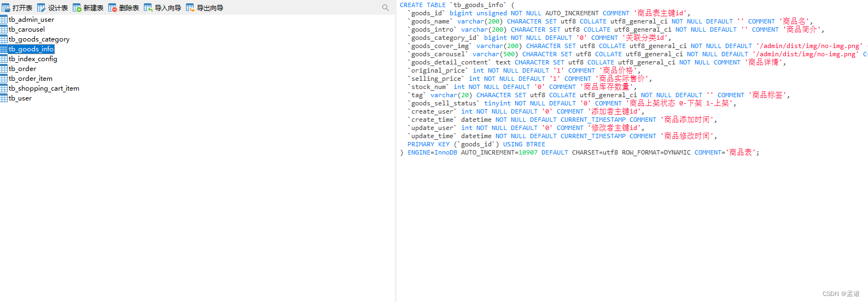Click the 新建表 toolbar label
The height and width of the screenshot is (302, 868).
[94, 8]
